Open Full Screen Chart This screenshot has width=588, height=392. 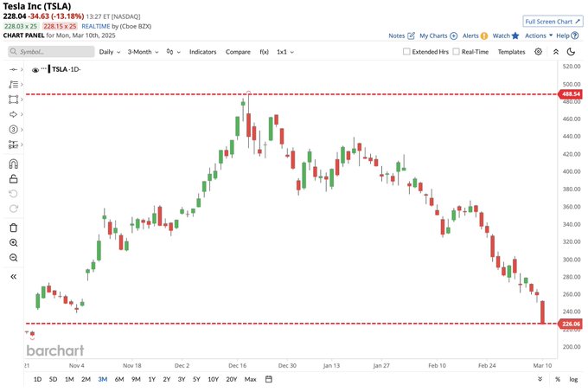point(553,22)
